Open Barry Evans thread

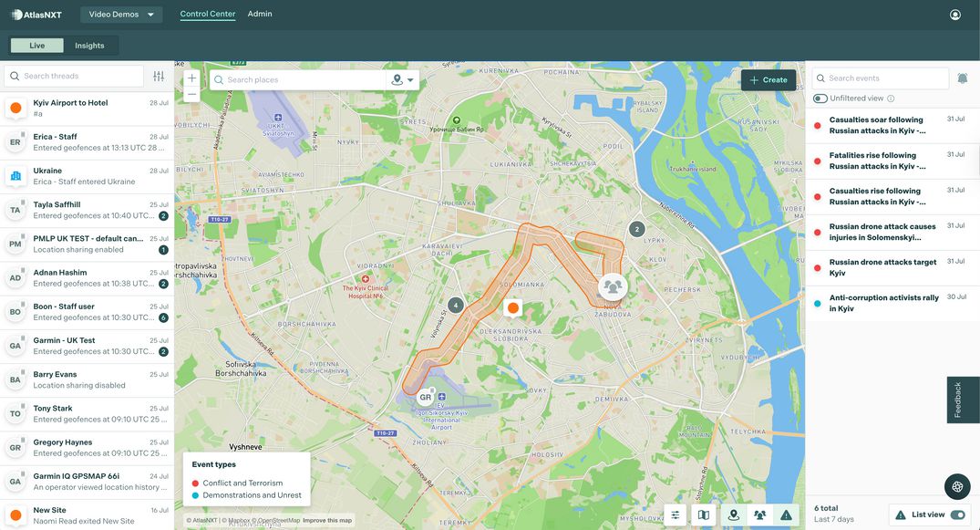[x=87, y=379]
